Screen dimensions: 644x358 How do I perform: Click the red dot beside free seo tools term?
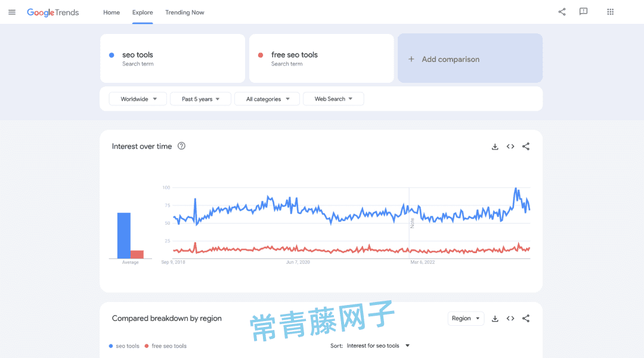261,55
